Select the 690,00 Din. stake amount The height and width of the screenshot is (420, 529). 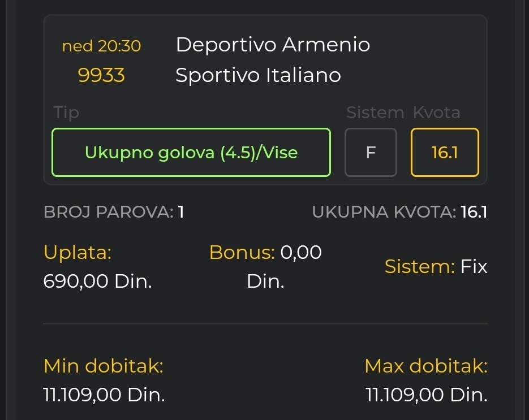click(x=97, y=281)
